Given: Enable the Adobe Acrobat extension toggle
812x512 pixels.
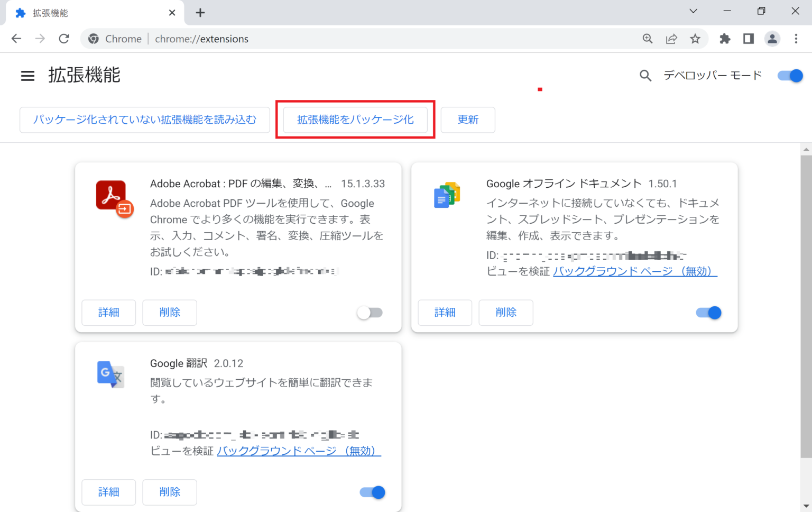Looking at the screenshot, I should pyautogui.click(x=370, y=313).
